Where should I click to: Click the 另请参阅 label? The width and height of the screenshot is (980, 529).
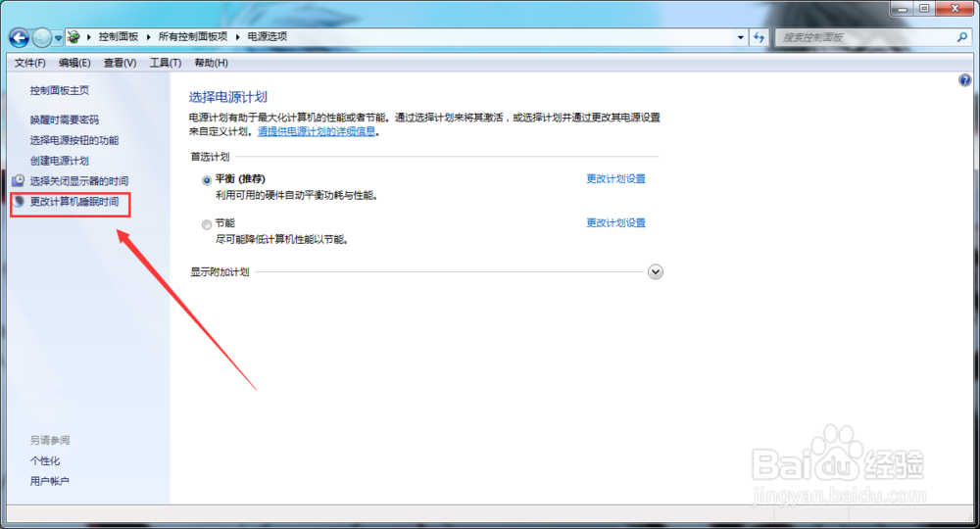(49, 440)
